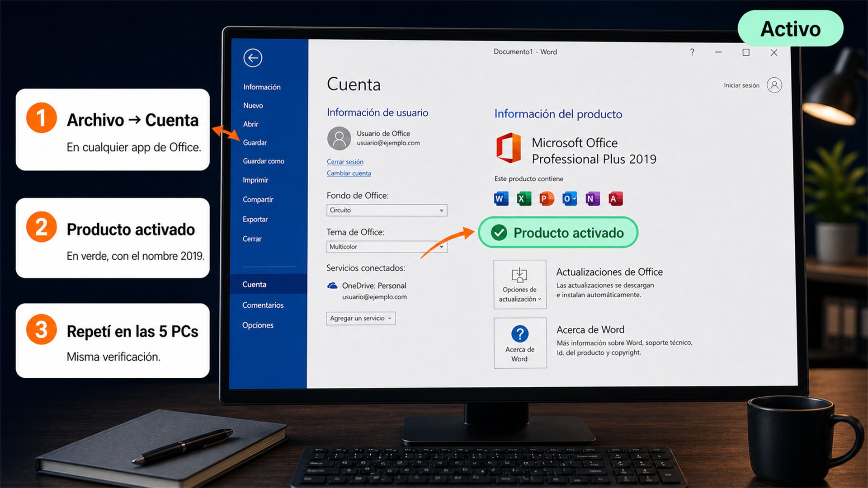868x488 pixels.
Task: Click the Producto activado badge
Action: pos(558,233)
